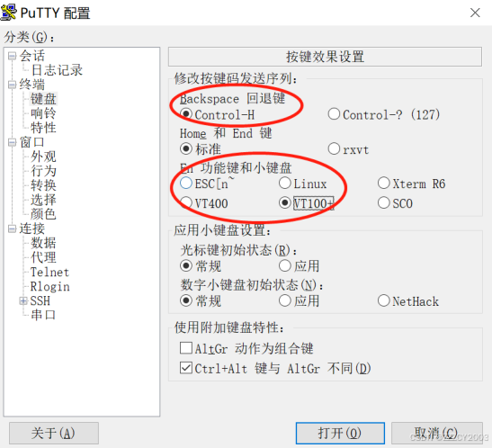Click the 关于(A) button
Viewport: 492px width, 448px height.
click(x=54, y=433)
